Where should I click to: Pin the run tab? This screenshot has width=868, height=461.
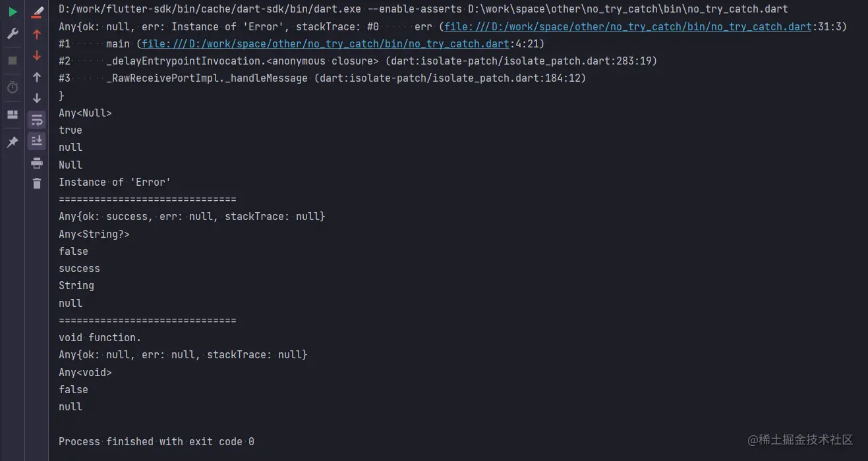tap(13, 142)
